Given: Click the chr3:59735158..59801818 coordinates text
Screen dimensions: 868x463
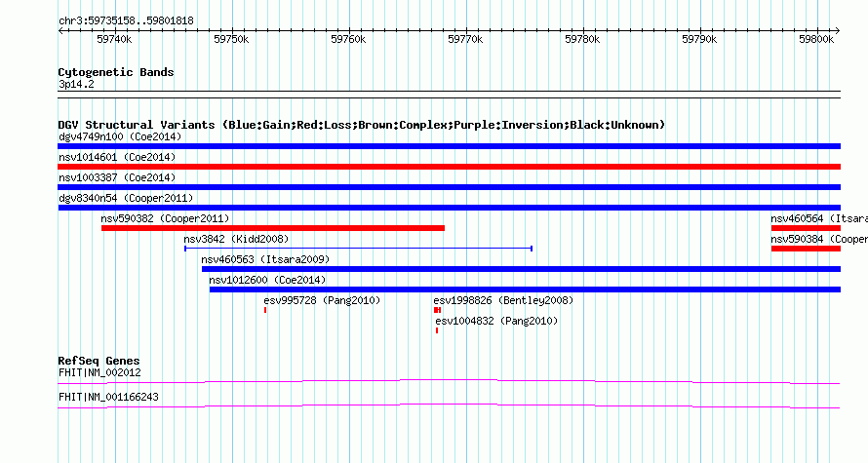Looking at the screenshot, I should (126, 21).
